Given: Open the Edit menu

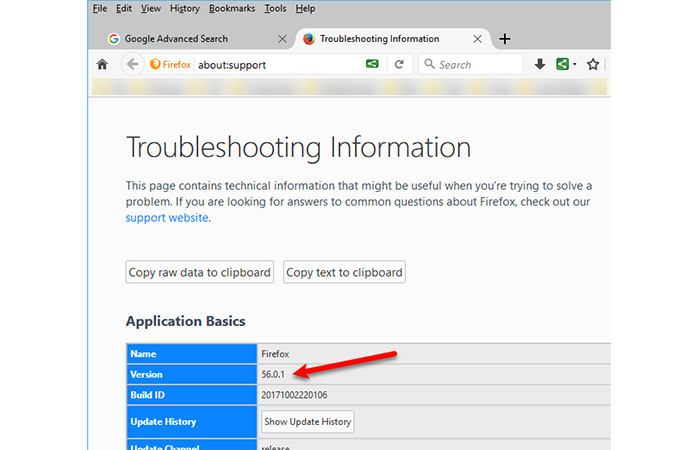Looking at the screenshot, I should tap(124, 8).
